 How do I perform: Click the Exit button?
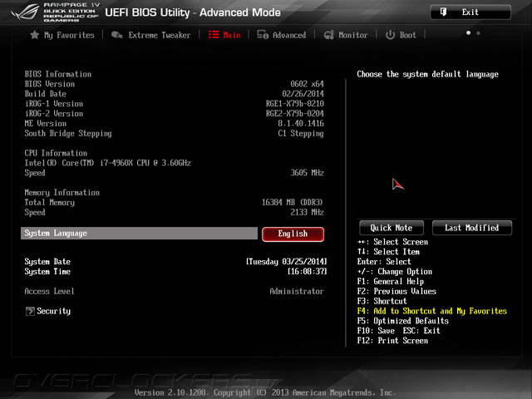tap(470, 12)
